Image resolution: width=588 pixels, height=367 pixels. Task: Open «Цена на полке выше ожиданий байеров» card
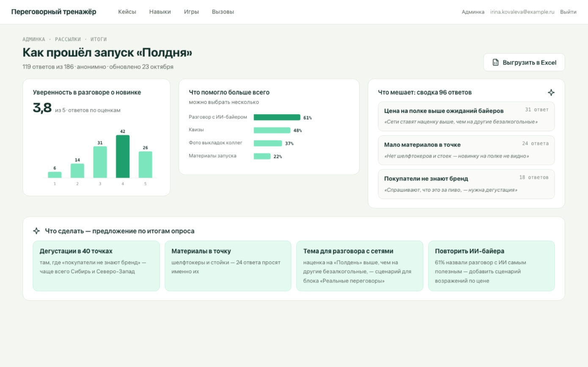[466, 116]
